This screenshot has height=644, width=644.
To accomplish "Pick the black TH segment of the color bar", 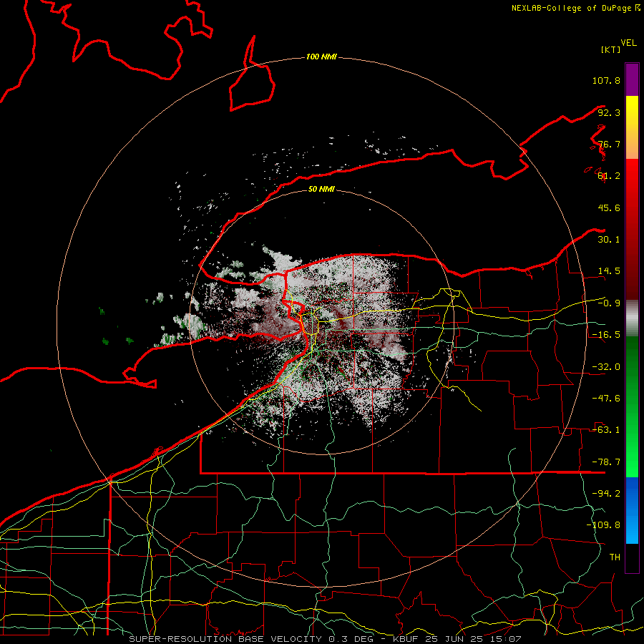I will coord(632,558).
